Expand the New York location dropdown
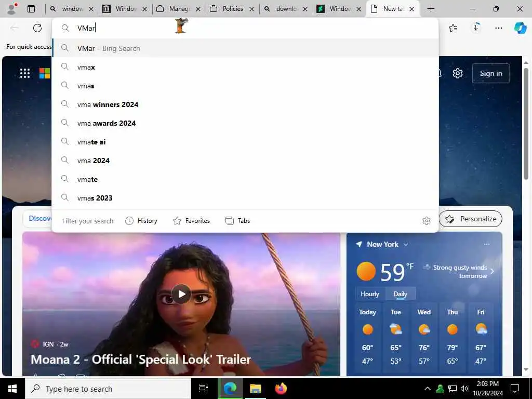This screenshot has height=399, width=532. coord(405,245)
